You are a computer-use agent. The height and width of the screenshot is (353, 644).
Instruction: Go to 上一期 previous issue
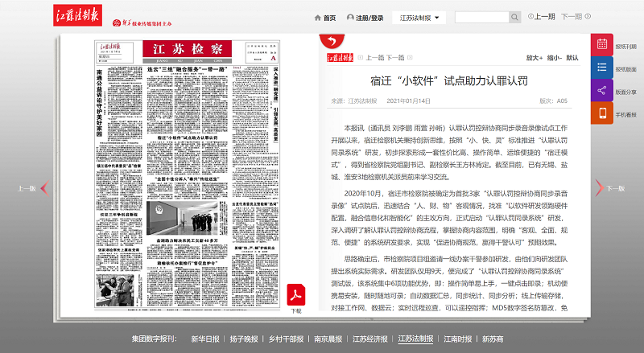click(x=541, y=16)
